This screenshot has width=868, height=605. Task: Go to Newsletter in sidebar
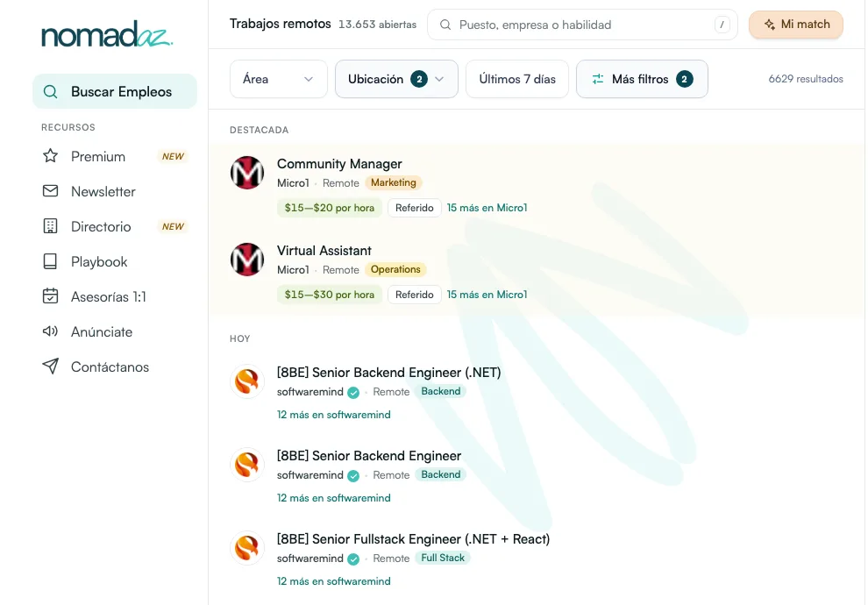[115, 191]
